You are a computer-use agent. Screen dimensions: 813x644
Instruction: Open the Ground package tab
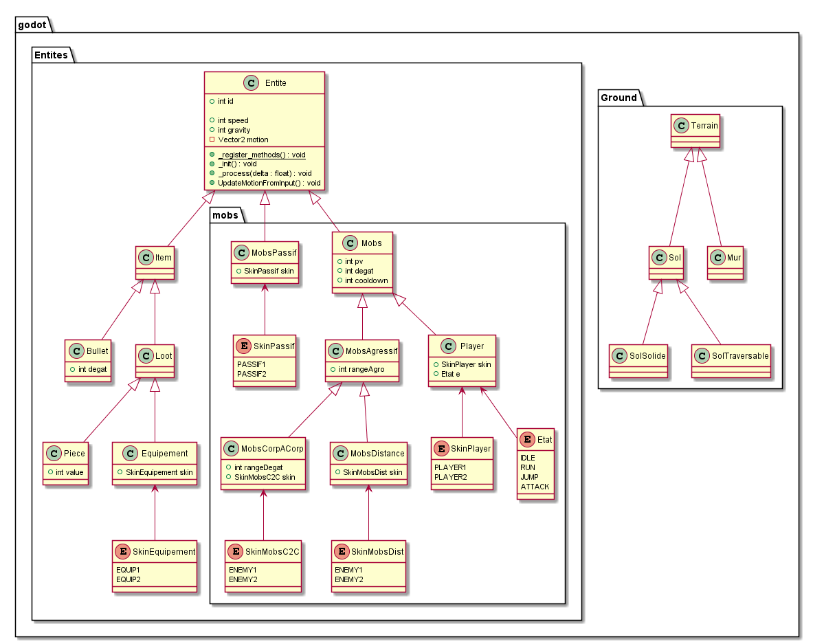coord(619,98)
